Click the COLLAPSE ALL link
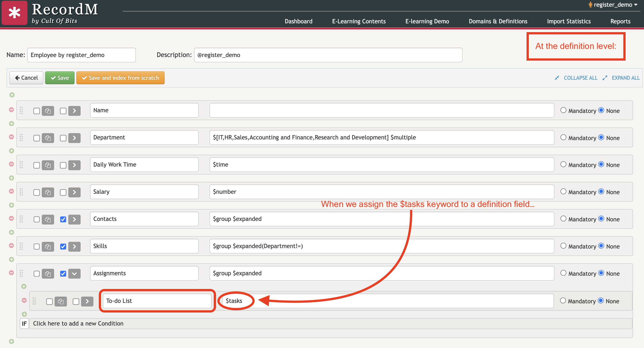Viewport: 644px width, 348px height. (580, 78)
